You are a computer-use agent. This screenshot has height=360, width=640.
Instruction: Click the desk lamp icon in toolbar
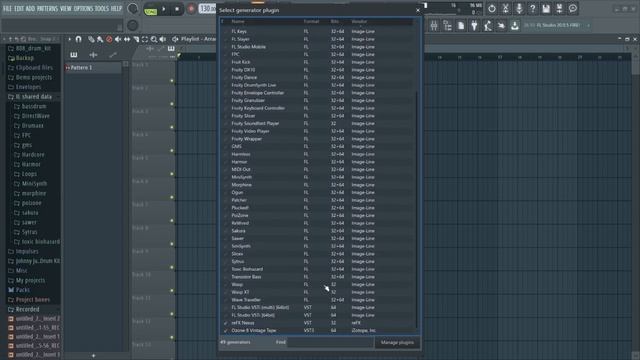[488, 26]
